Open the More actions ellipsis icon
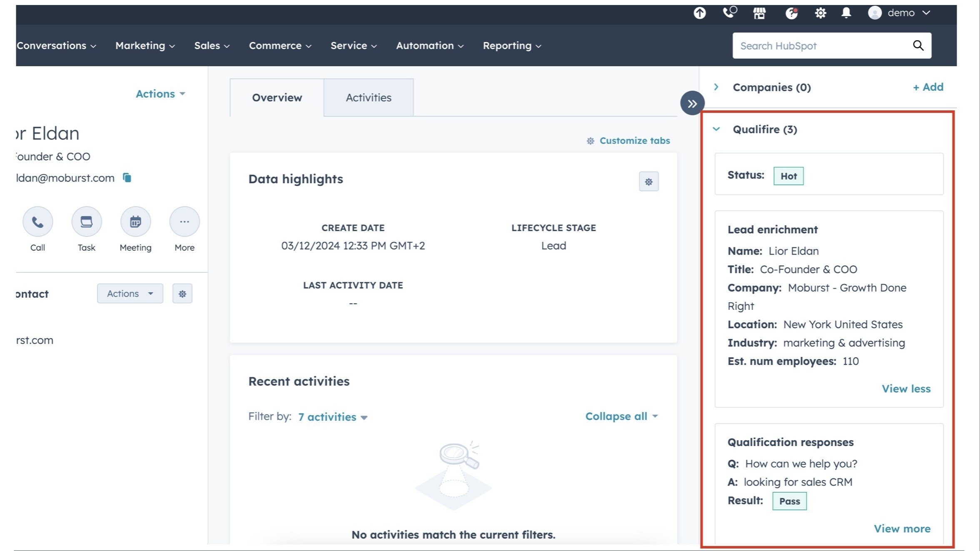The height and width of the screenshot is (551, 980). coord(185,222)
